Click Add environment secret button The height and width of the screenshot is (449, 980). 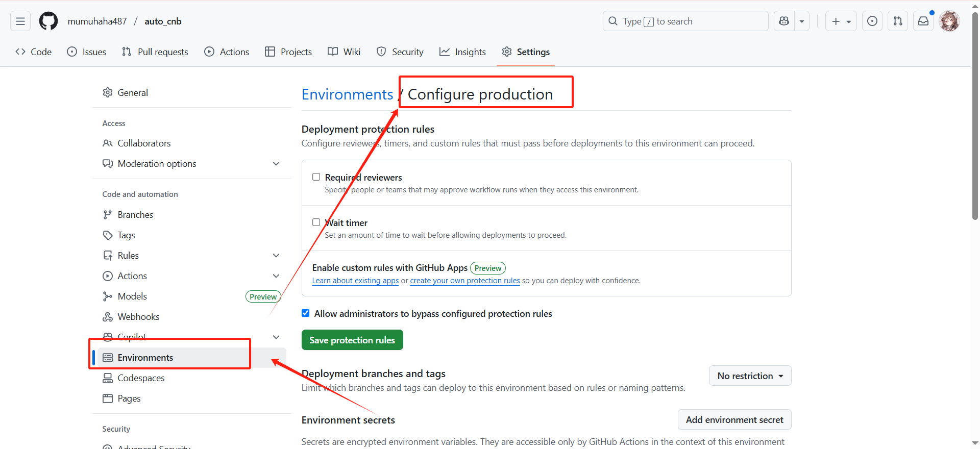734,420
